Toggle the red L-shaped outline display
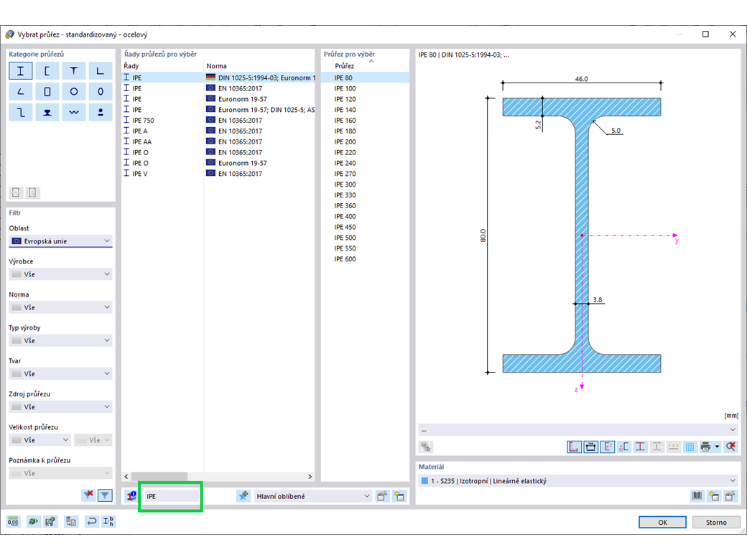Screen dimensions: 747x560 [x=574, y=447]
